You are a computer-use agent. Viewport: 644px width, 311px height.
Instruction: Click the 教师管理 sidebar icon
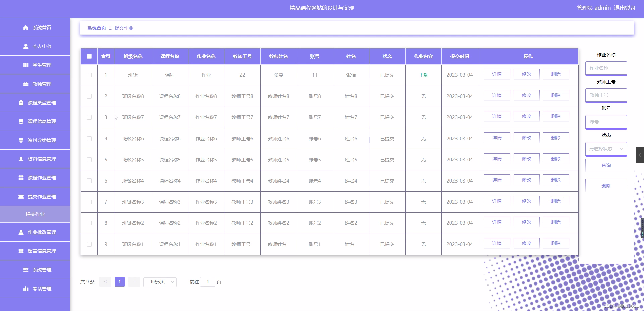click(x=25, y=84)
